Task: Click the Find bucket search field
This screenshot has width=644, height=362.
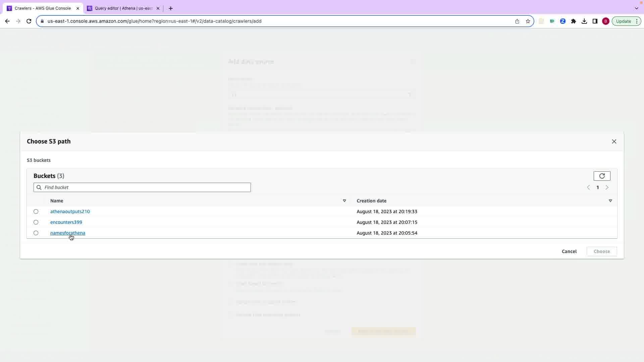Action: pos(146,187)
